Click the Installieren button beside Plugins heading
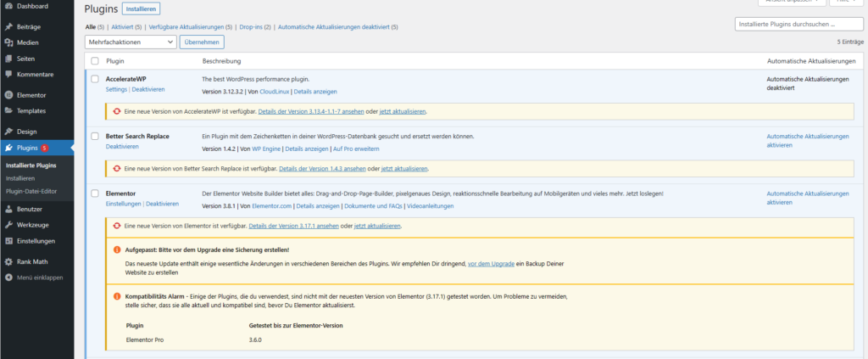This screenshot has width=868, height=359. pyautogui.click(x=142, y=9)
